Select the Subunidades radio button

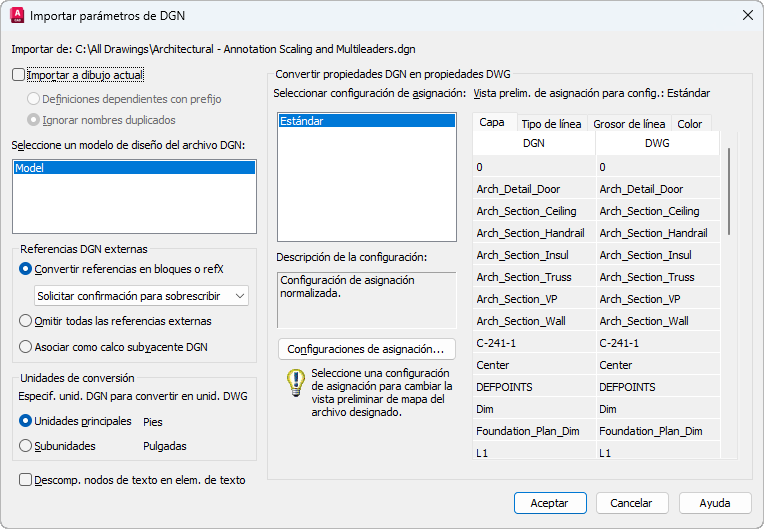(26, 446)
